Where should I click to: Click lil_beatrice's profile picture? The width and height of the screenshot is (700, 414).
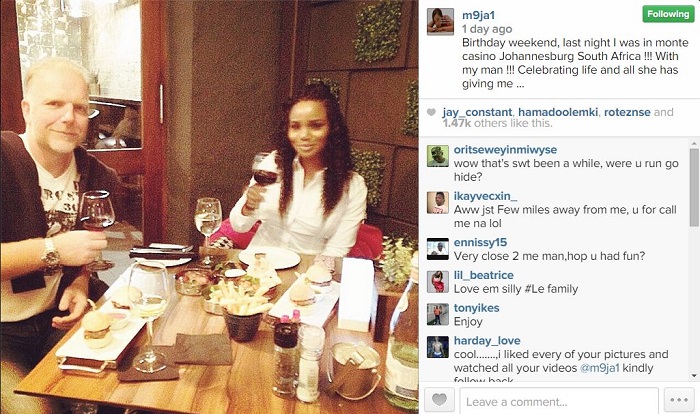tap(438, 282)
